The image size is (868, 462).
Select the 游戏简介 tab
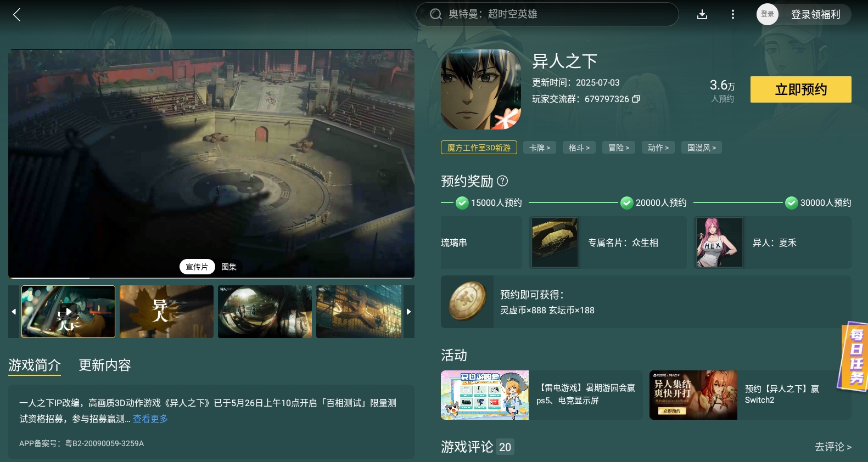click(35, 365)
